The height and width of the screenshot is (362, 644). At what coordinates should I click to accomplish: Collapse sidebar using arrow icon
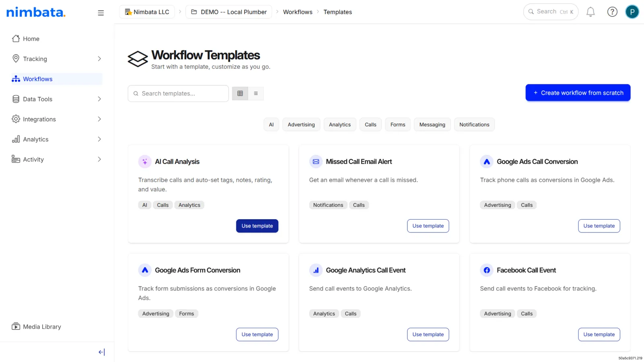(x=101, y=352)
